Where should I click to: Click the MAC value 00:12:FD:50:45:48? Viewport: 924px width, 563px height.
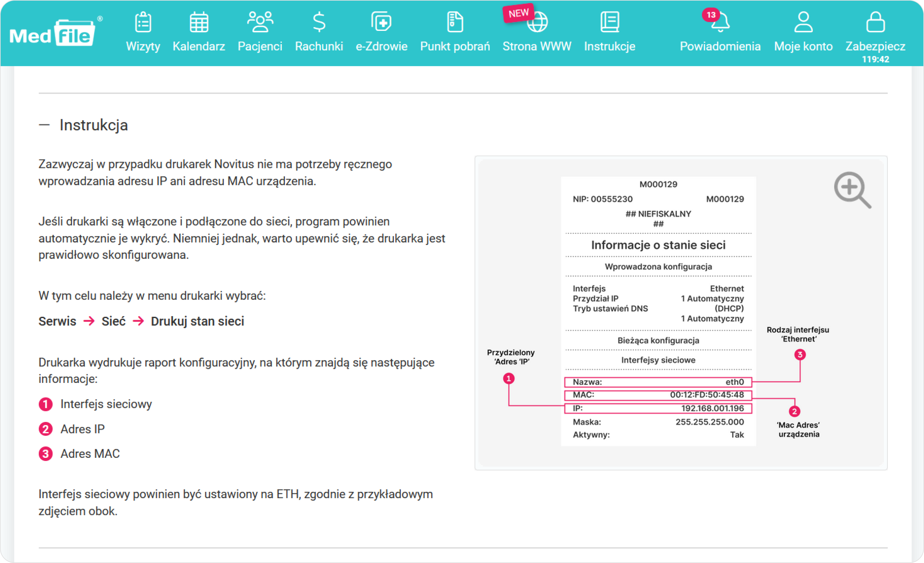coord(707,395)
